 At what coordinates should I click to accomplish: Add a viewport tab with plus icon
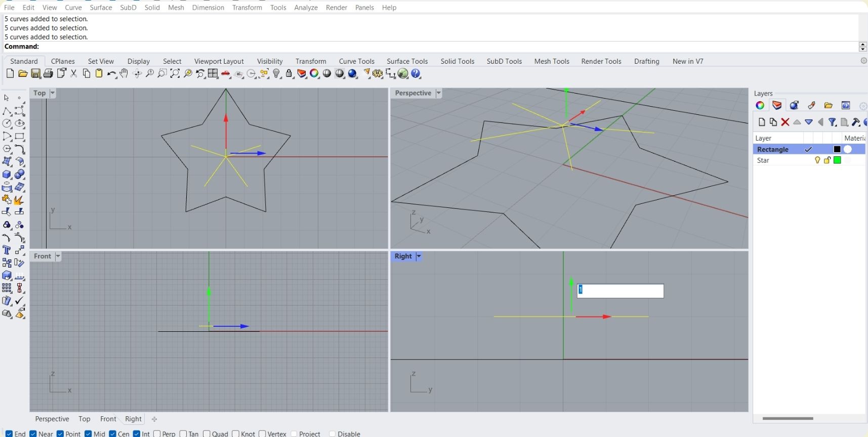pyautogui.click(x=154, y=419)
